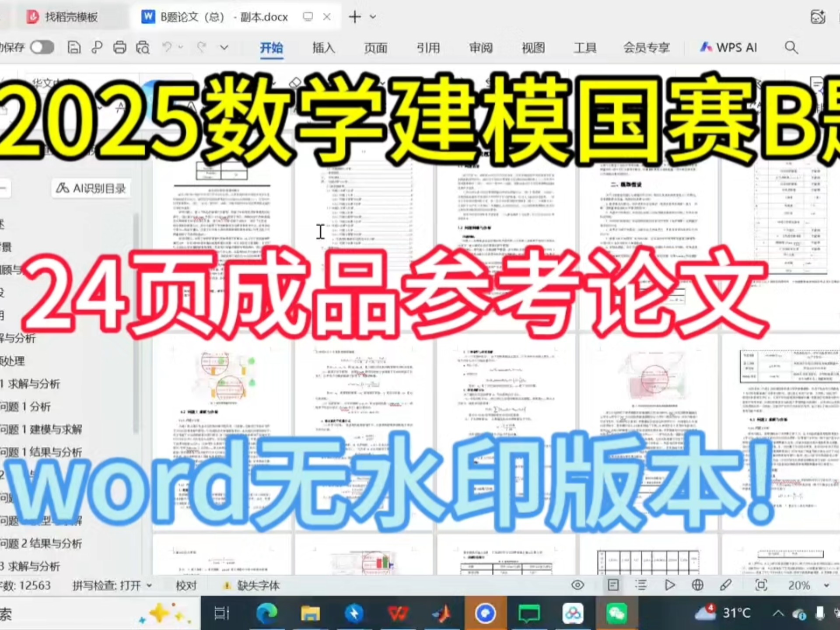Select the 插入 ribbon tab
The image size is (840, 630).
click(323, 47)
